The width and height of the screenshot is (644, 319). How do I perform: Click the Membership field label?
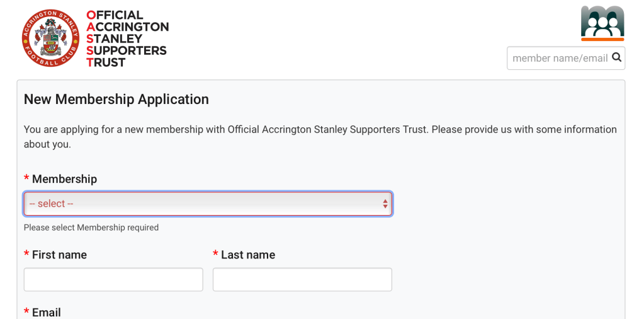click(64, 179)
